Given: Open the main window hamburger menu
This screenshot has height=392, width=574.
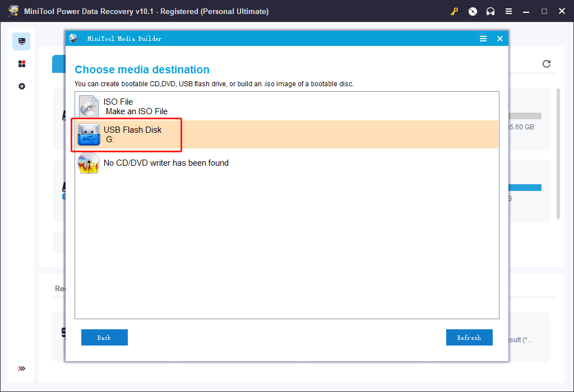Looking at the screenshot, I should click(508, 11).
